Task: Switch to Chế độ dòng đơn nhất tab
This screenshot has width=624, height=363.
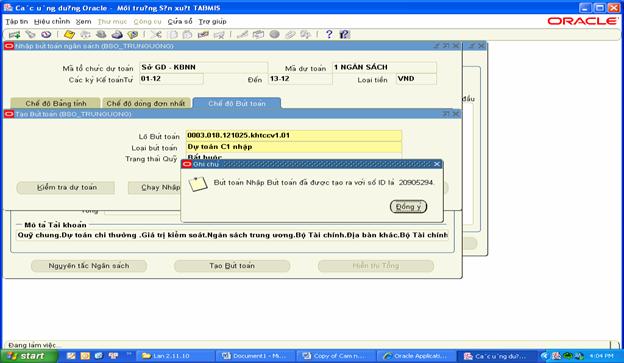Action: (x=146, y=103)
